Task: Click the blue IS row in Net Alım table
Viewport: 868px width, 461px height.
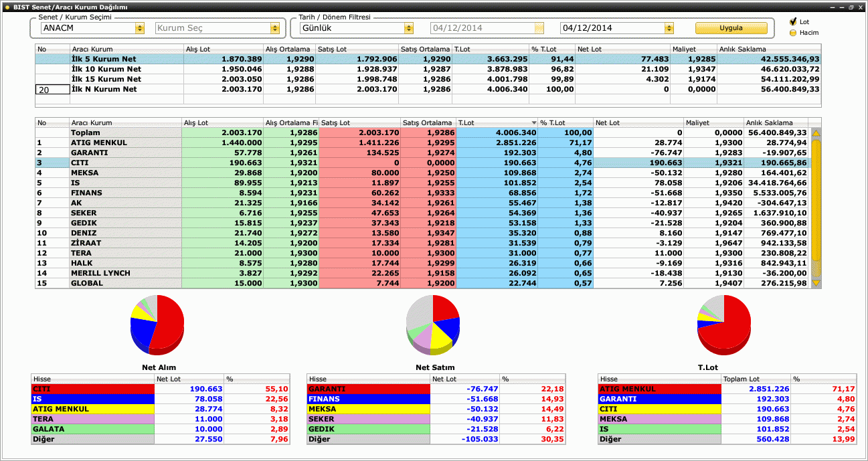Action: coord(160,399)
